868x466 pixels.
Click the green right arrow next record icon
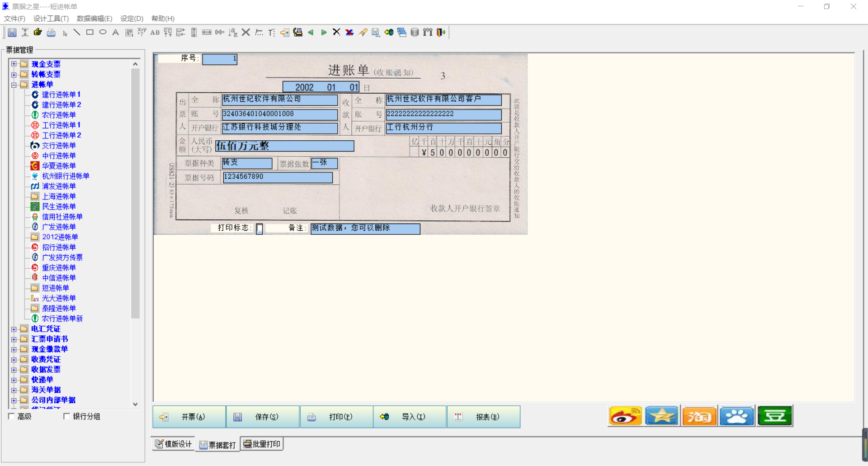pos(324,32)
